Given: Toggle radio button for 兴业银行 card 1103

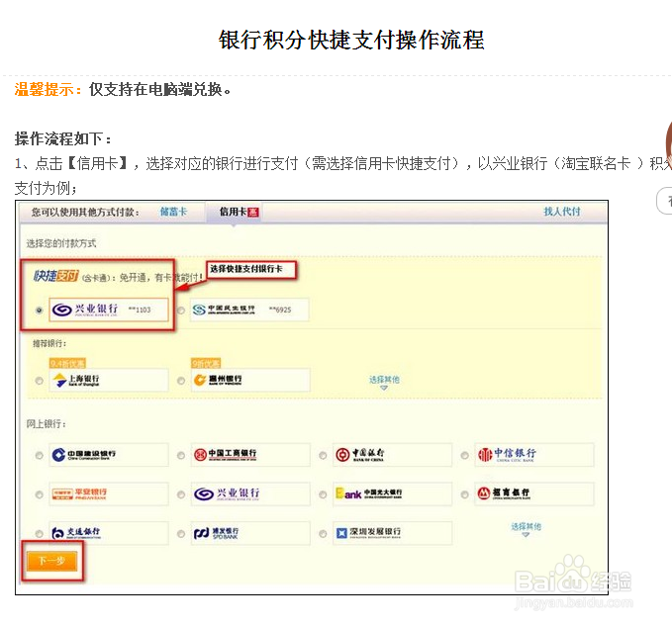Looking at the screenshot, I should pyautogui.click(x=39, y=310).
